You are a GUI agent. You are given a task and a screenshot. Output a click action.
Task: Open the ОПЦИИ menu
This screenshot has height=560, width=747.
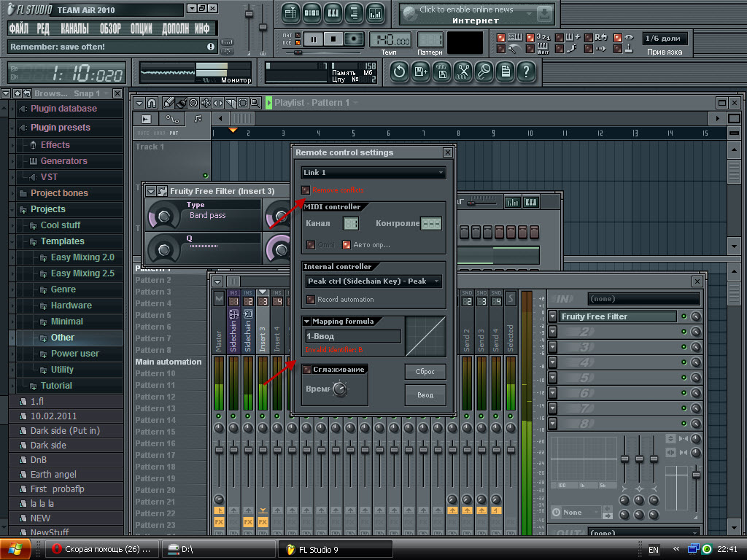(x=142, y=29)
